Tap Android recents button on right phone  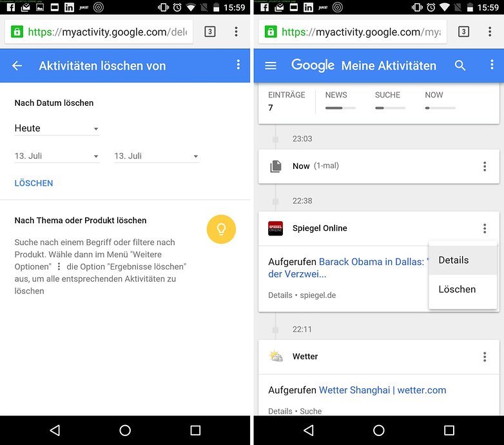coord(449,430)
